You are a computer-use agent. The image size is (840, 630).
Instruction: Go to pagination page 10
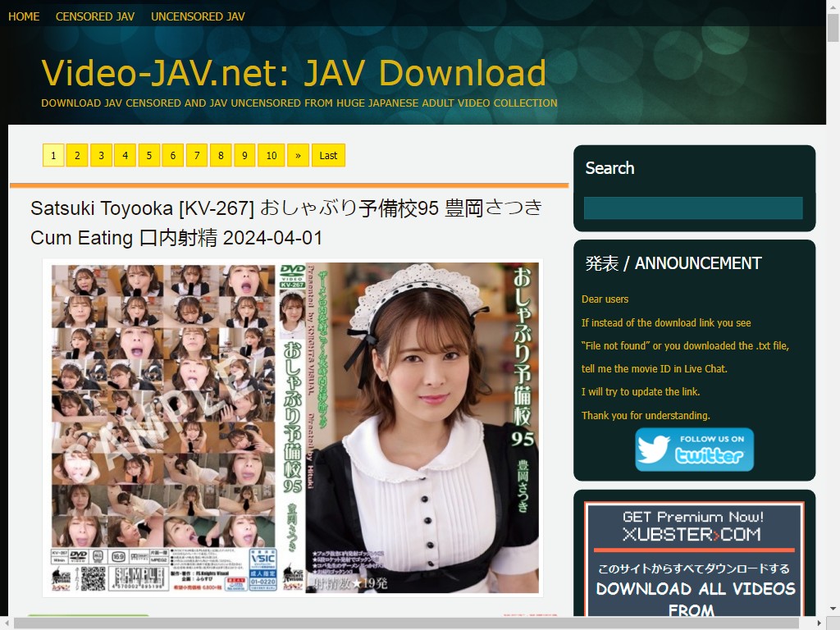click(271, 155)
